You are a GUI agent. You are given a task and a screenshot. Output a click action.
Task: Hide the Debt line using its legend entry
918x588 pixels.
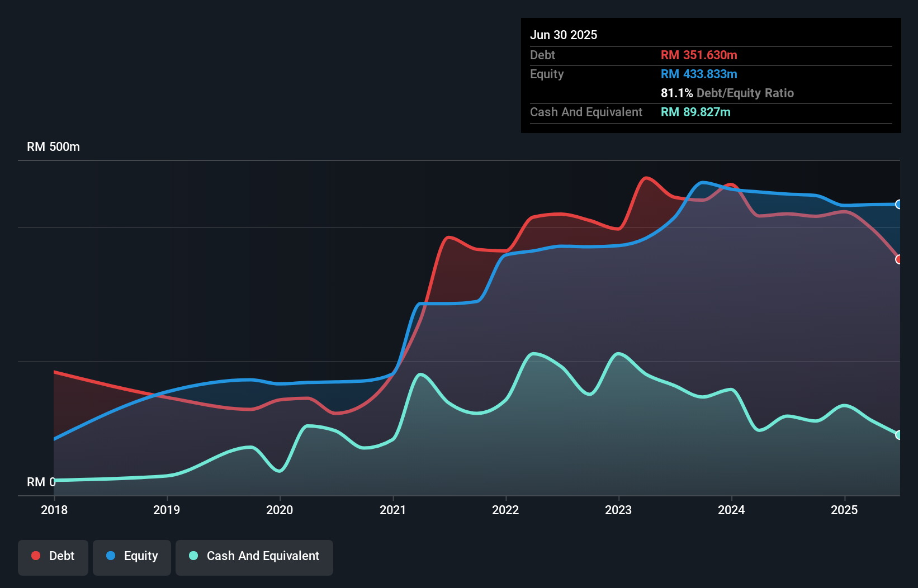(53, 556)
